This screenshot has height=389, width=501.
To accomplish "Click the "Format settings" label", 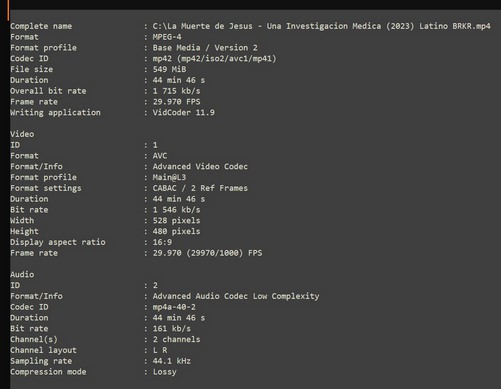I will tap(46, 188).
